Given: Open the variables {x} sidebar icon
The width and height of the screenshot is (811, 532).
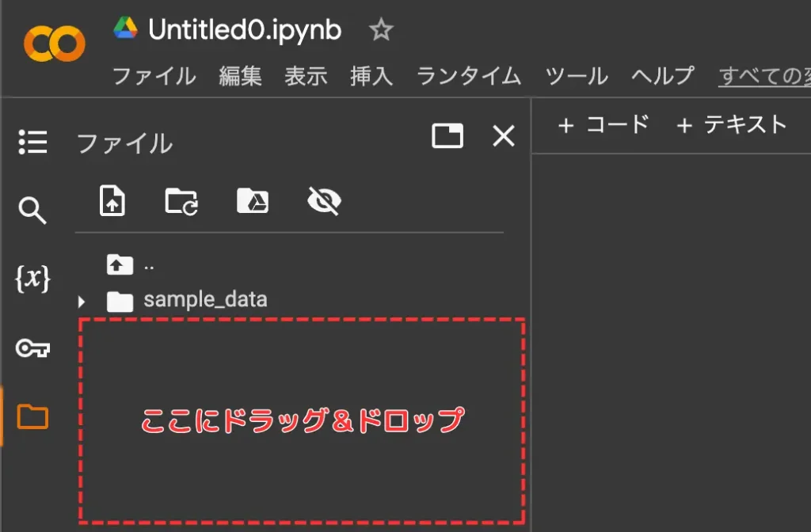Looking at the screenshot, I should [32, 279].
